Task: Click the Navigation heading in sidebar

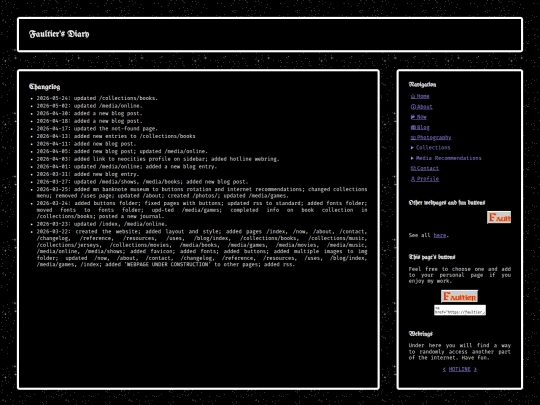Action: point(423,84)
